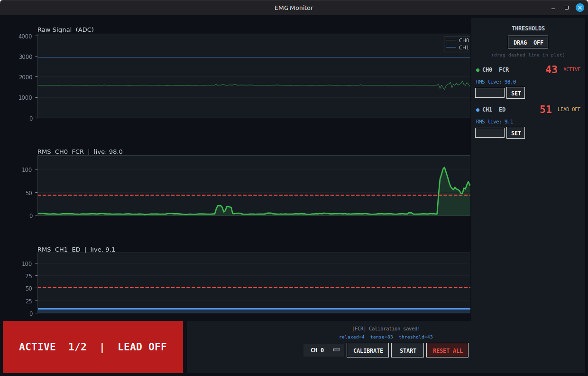
Task: Click the 'Raw Signal (ADC)' plot title
Action: tap(65, 29)
